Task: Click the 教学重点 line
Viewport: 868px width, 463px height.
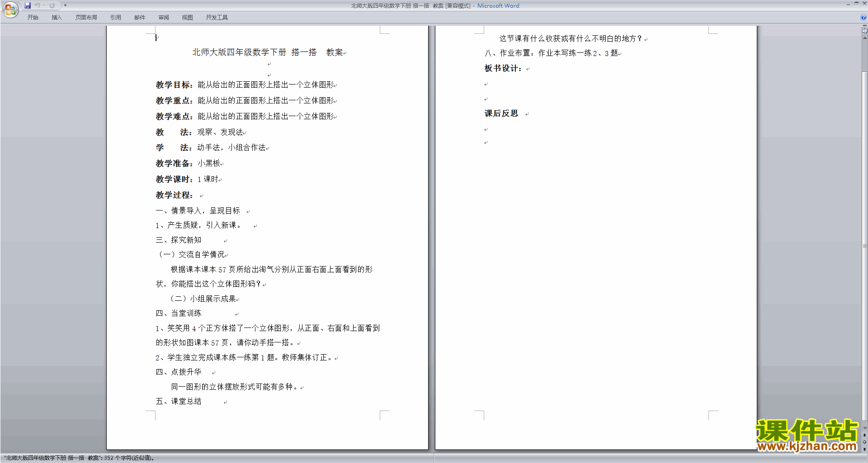Action: click(x=245, y=101)
